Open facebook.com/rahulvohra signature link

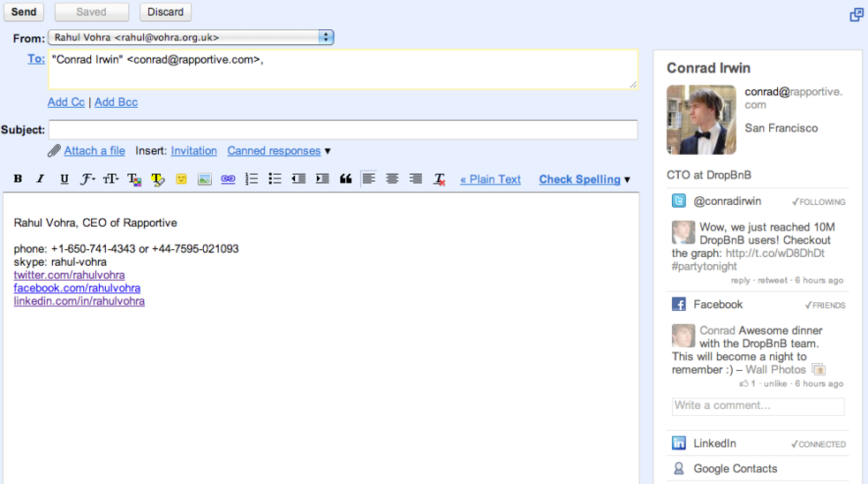coord(77,288)
